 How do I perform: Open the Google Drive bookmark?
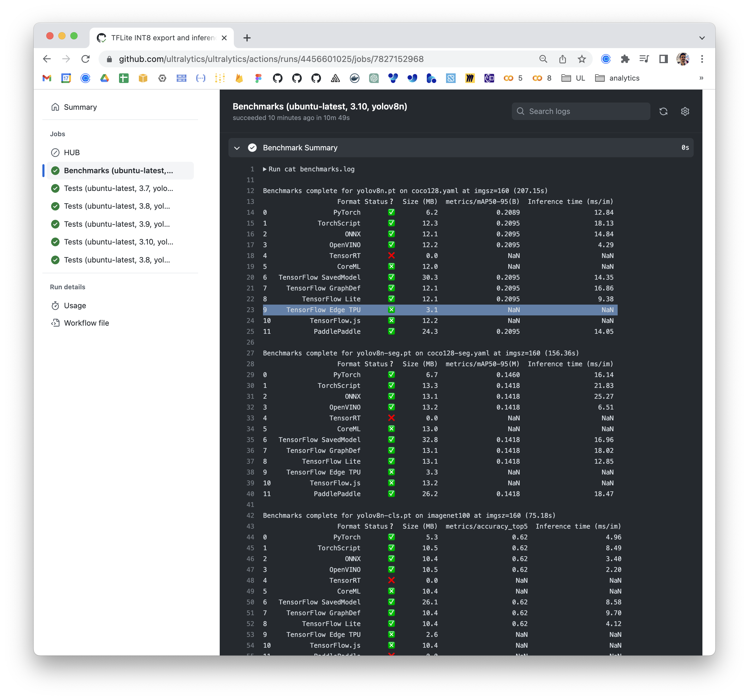click(105, 78)
